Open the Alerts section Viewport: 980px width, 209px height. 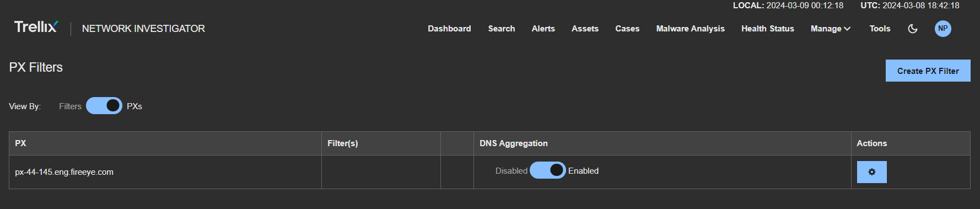coord(543,29)
